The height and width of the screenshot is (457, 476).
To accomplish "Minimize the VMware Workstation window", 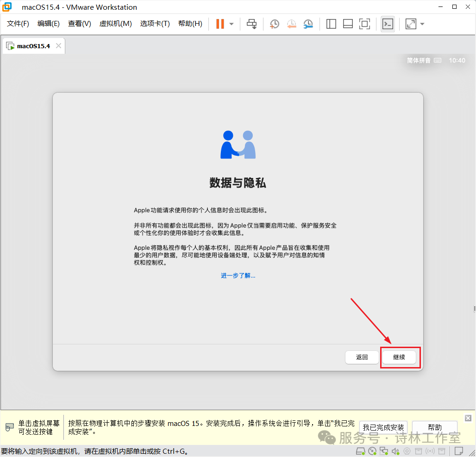I will click(440, 6).
